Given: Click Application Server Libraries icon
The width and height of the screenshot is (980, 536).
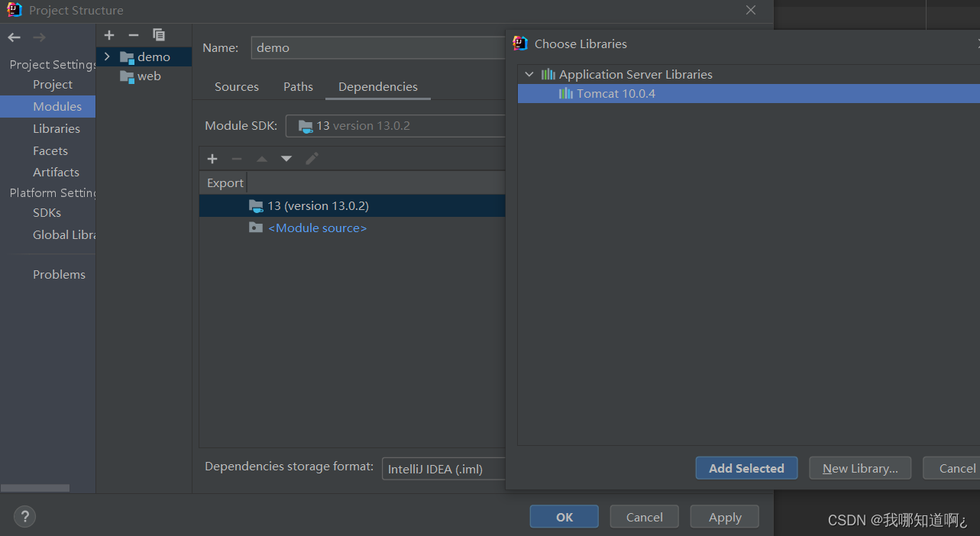Looking at the screenshot, I should 548,74.
